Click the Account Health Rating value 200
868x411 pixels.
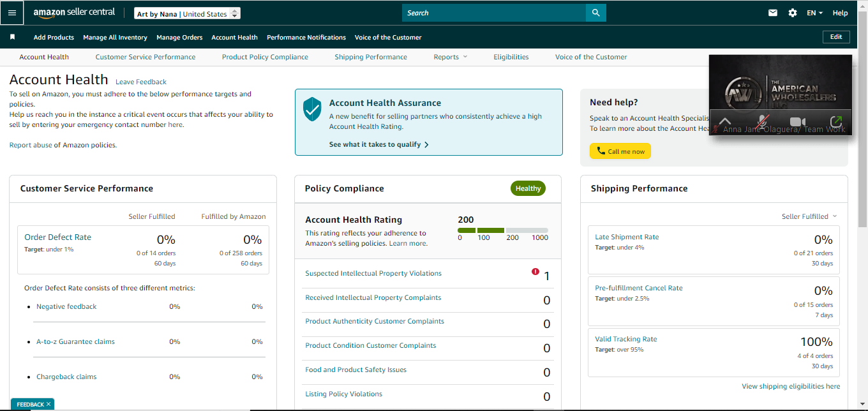(x=466, y=220)
